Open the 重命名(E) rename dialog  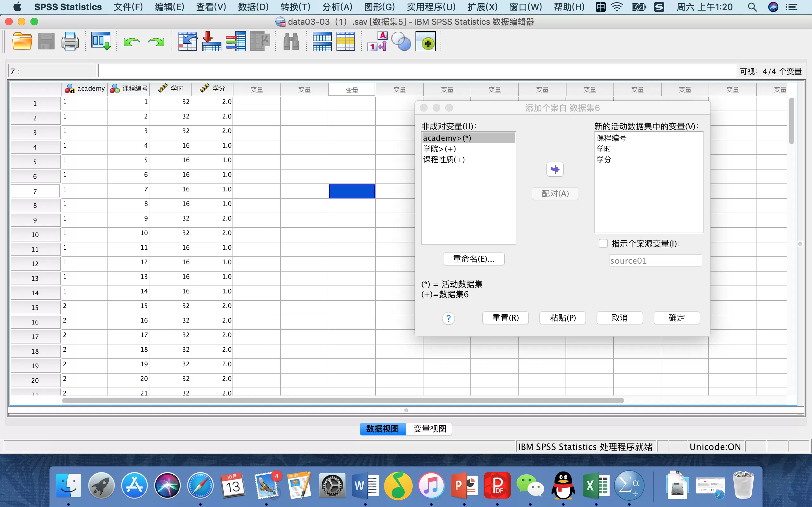coord(474,259)
